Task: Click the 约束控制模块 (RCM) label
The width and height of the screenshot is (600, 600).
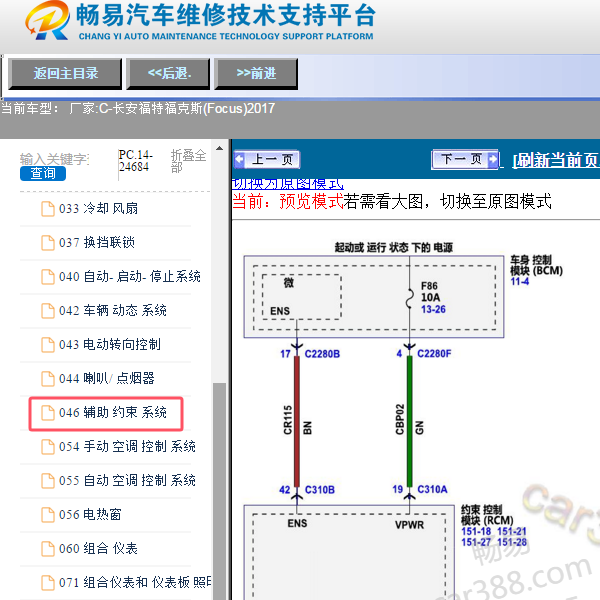Action: [x=487, y=515]
